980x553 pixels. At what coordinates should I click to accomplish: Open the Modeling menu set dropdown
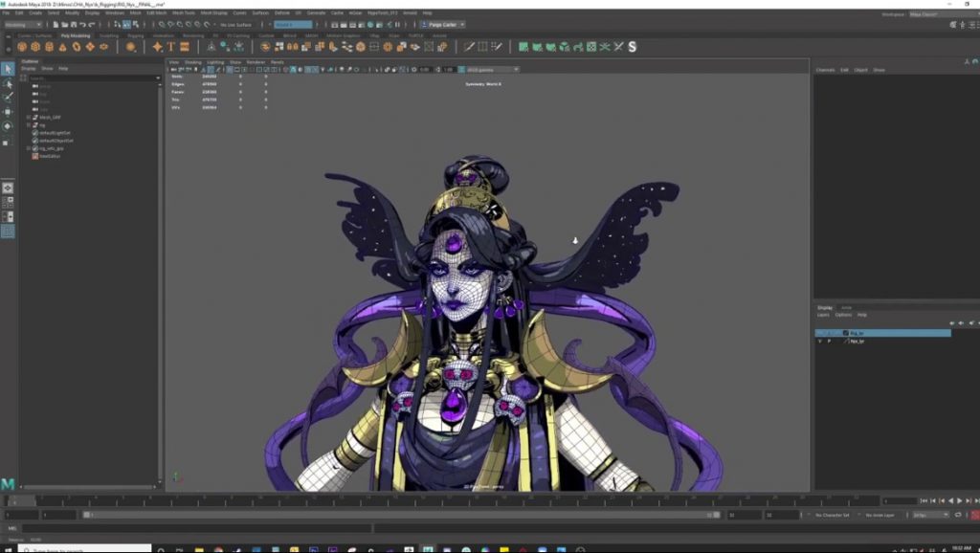tap(22, 24)
